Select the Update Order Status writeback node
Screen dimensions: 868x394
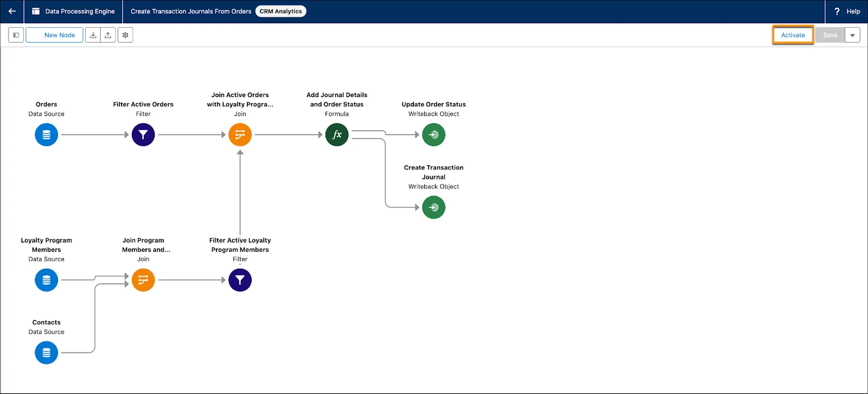tap(433, 135)
